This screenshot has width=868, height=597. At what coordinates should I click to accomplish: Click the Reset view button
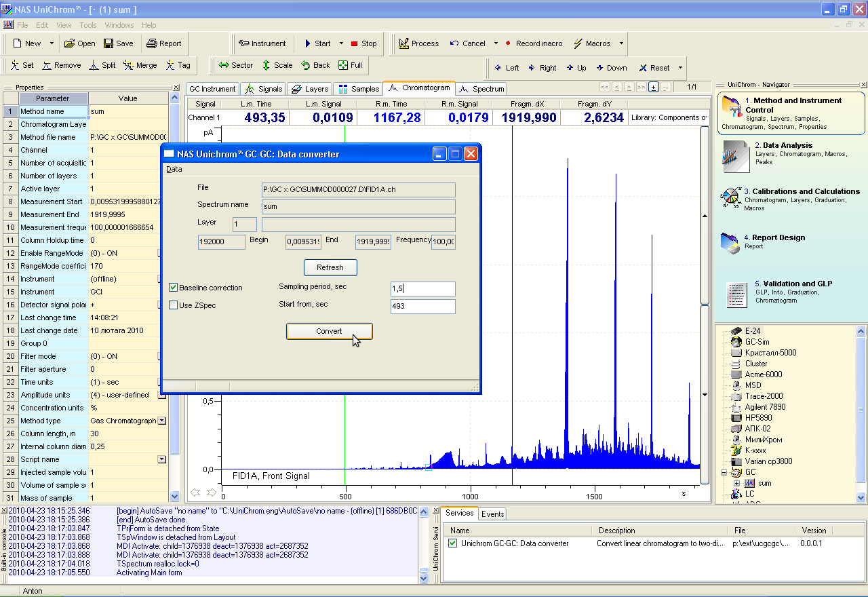pos(654,68)
